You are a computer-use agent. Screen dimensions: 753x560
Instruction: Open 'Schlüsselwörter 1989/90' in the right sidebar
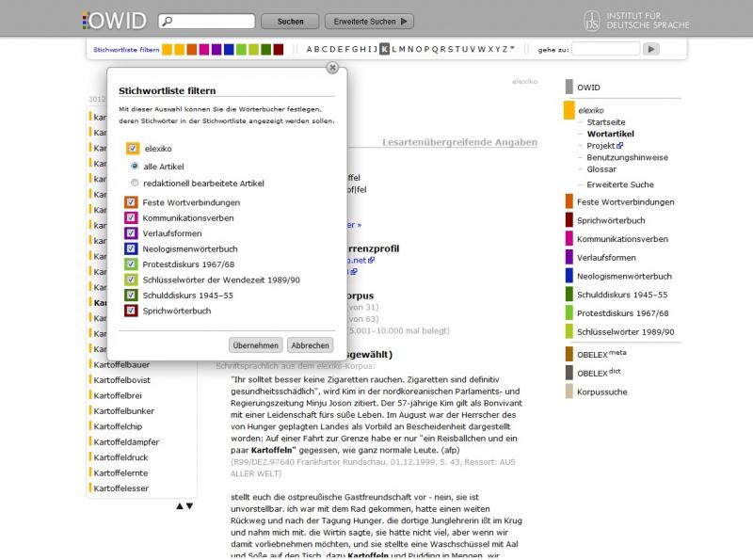pyautogui.click(x=626, y=332)
